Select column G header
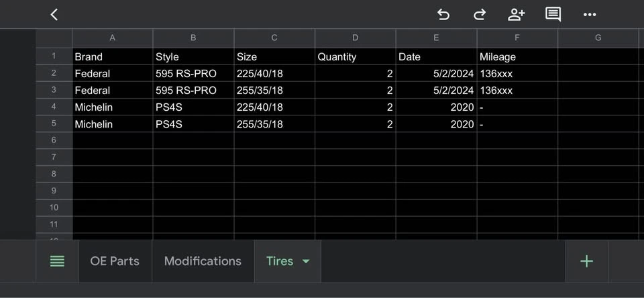This screenshot has width=644, height=298. (598, 38)
